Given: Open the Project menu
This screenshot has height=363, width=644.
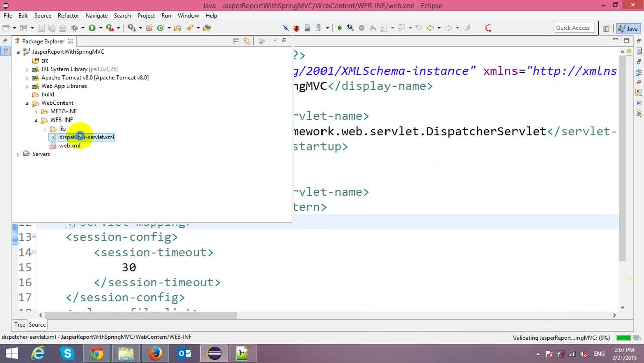Looking at the screenshot, I should [x=146, y=16].
